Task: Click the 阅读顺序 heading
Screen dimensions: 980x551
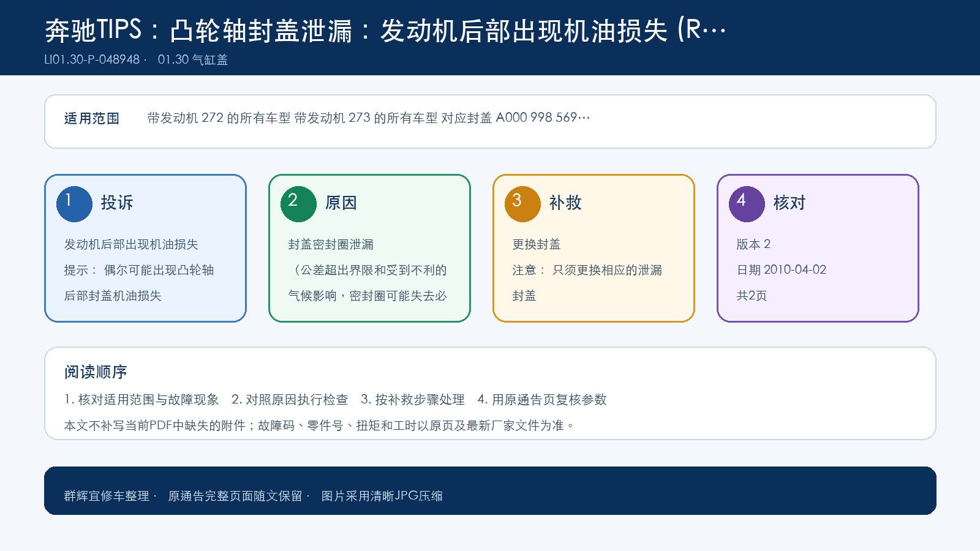Action: coord(96,372)
